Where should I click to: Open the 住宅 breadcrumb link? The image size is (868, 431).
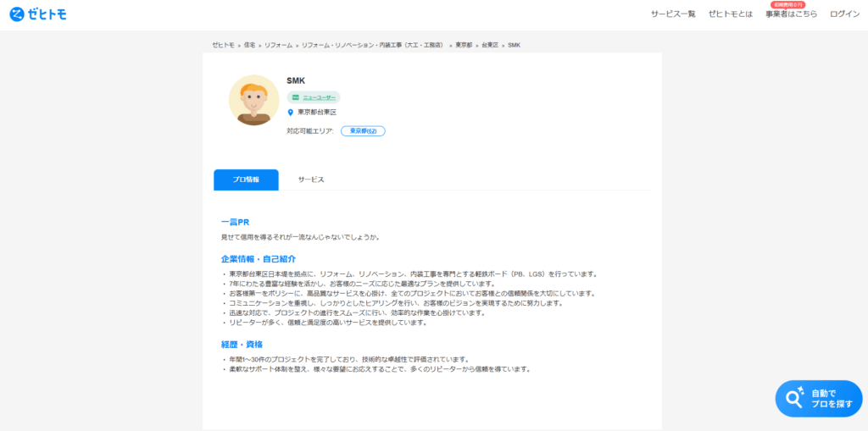click(249, 44)
